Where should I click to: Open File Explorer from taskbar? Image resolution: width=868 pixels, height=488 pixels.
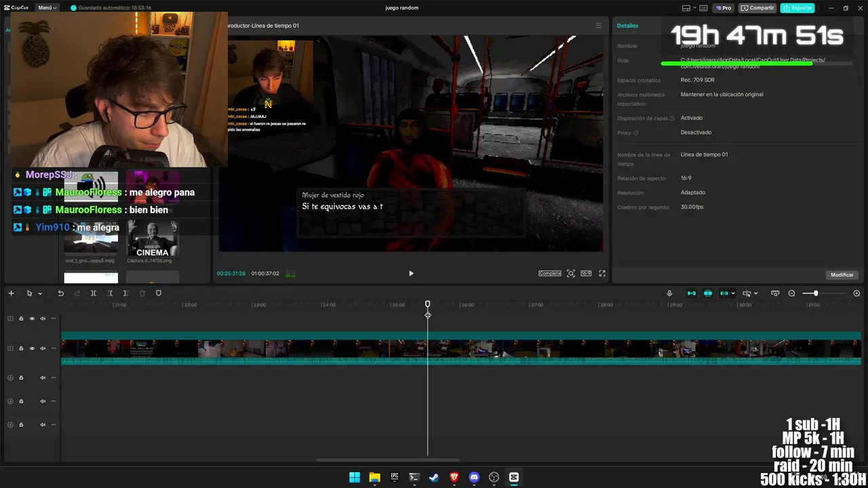[374, 477]
